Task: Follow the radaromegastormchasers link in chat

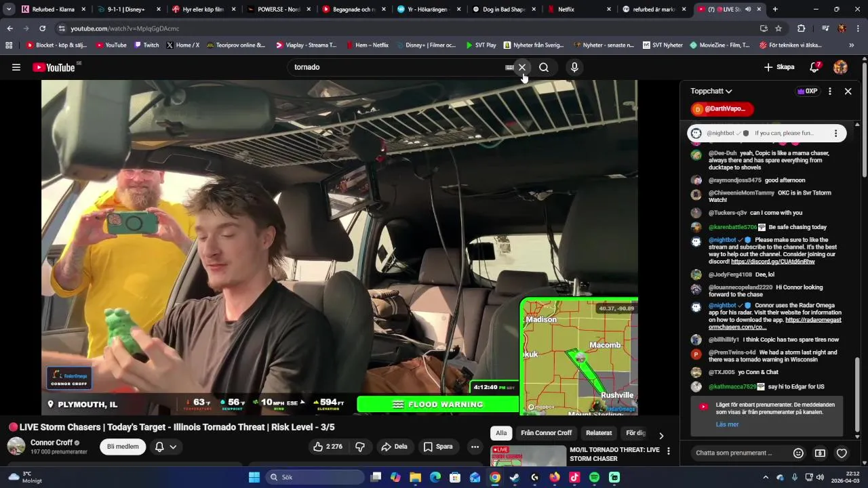Action: pos(775,323)
